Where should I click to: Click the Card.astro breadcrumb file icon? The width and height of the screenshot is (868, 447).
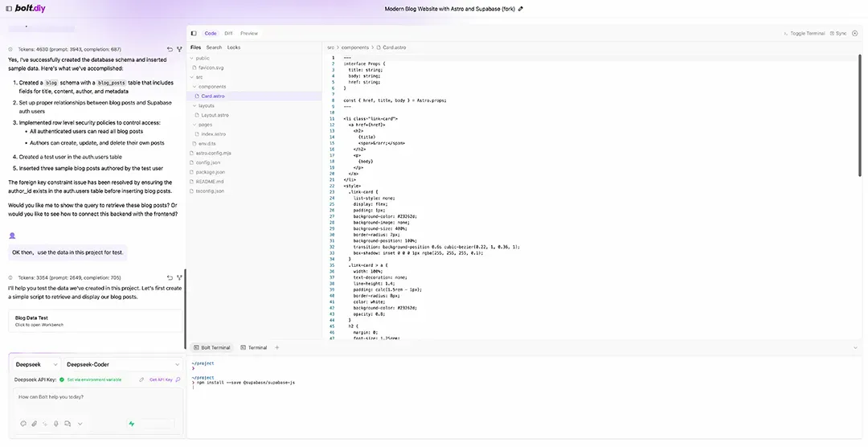tap(379, 47)
